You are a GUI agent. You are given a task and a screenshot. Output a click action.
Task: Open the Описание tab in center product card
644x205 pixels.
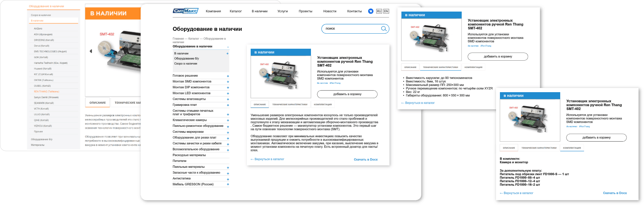(260, 104)
